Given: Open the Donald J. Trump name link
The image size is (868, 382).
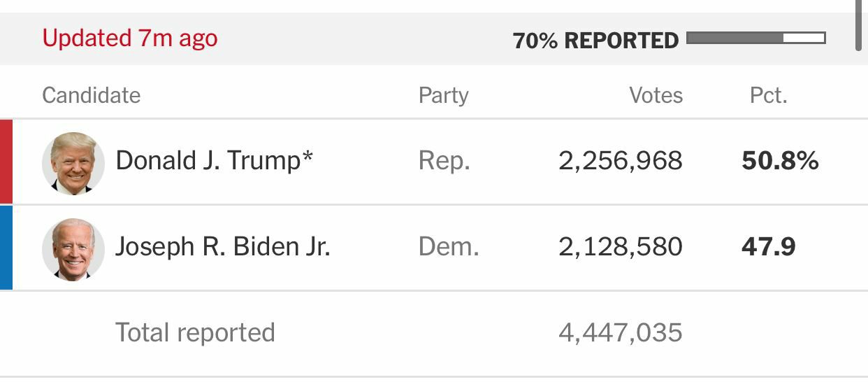Looking at the screenshot, I should point(214,161).
